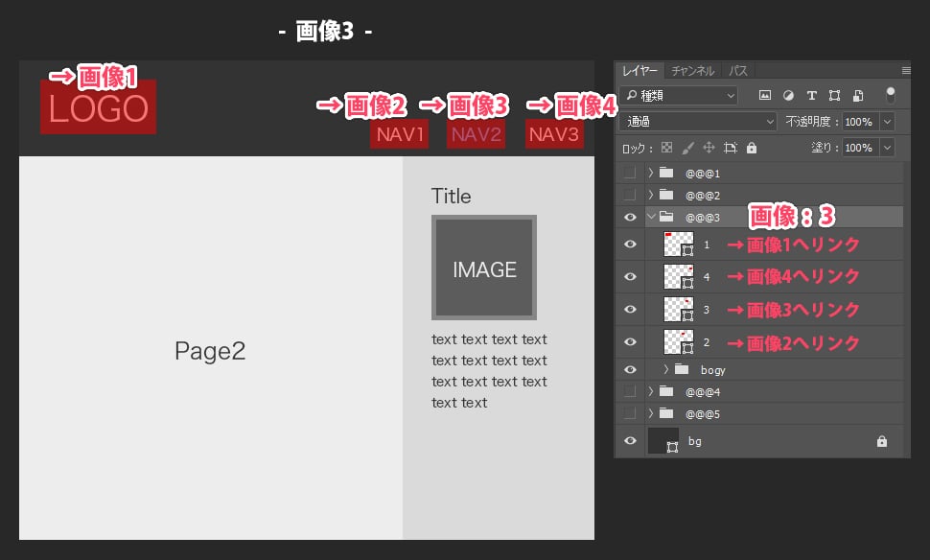
Task: Click the lock transparent pixels icon
Action: [667, 149]
